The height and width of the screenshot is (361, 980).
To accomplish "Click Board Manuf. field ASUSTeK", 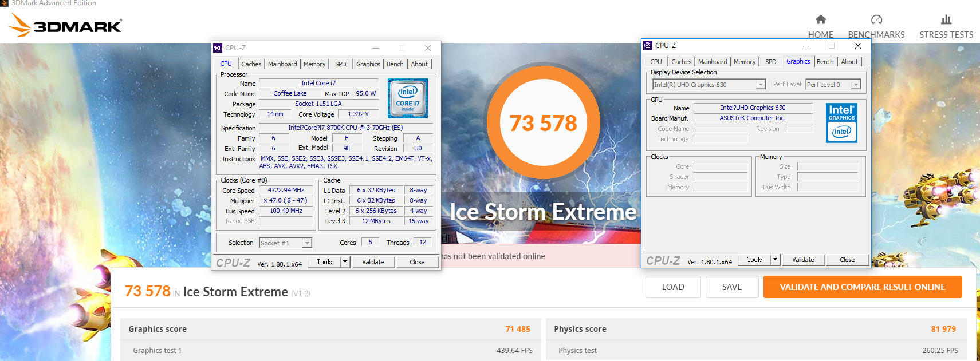I will (x=753, y=118).
